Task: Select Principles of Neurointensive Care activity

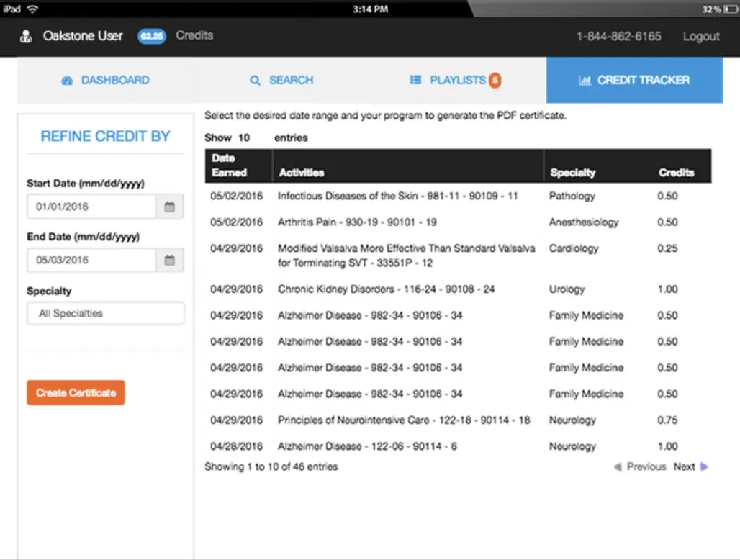Action: (x=404, y=420)
